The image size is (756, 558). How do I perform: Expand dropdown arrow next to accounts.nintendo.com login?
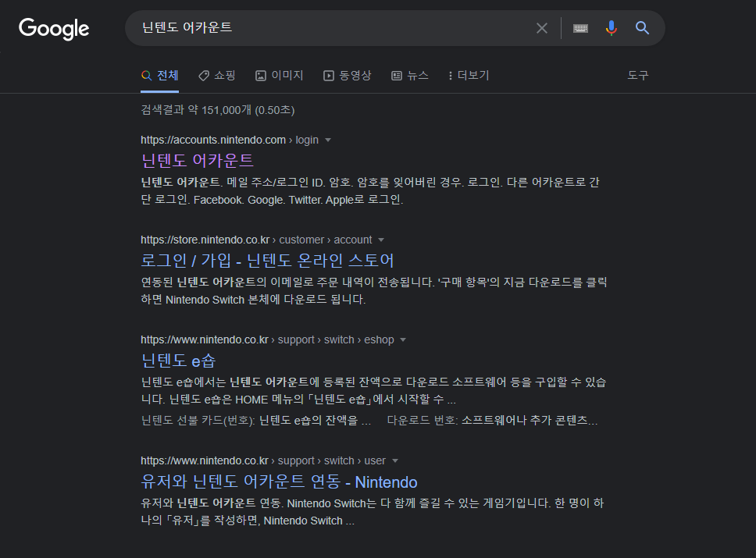click(328, 140)
